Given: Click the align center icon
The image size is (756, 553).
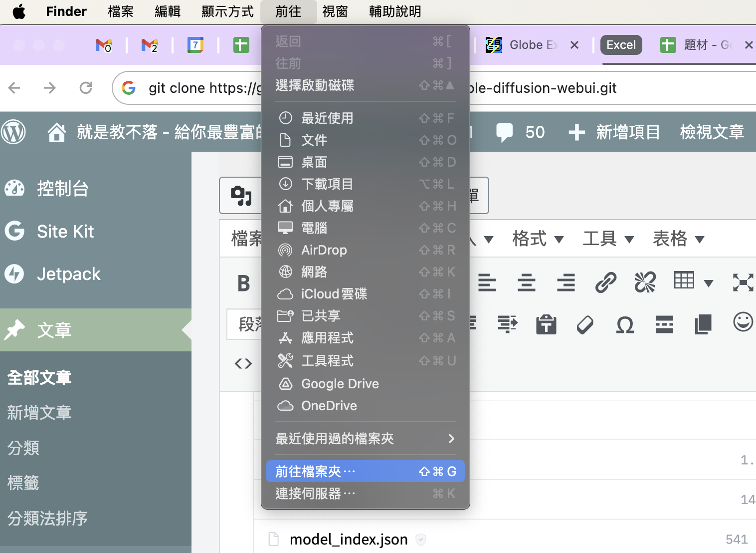Looking at the screenshot, I should point(526,282).
